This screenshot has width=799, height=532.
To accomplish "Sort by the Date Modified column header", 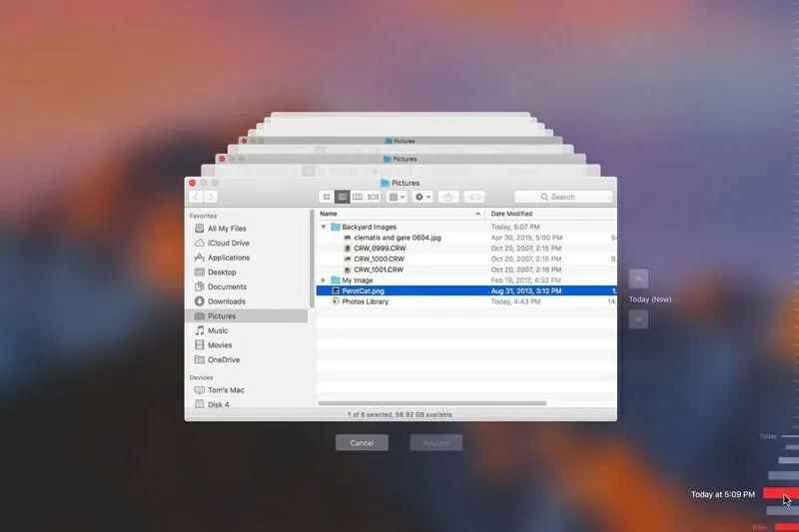I will [x=535, y=214].
